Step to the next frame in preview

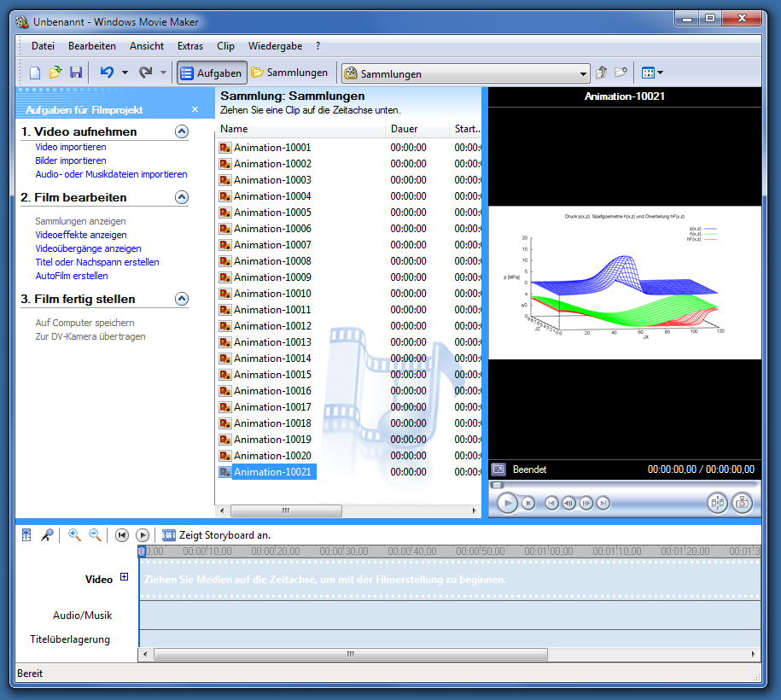[586, 503]
